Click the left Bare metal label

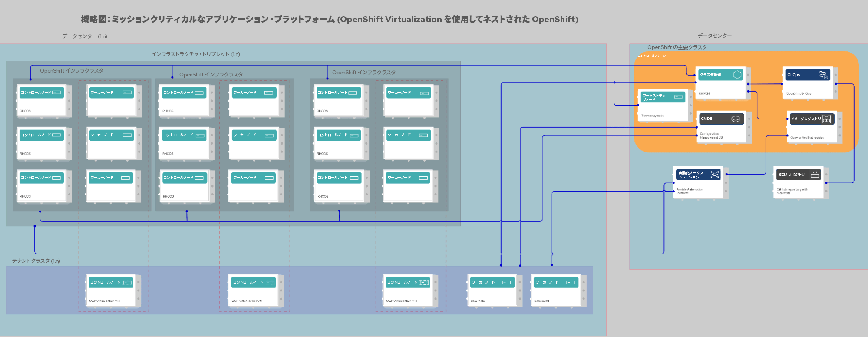[478, 301]
